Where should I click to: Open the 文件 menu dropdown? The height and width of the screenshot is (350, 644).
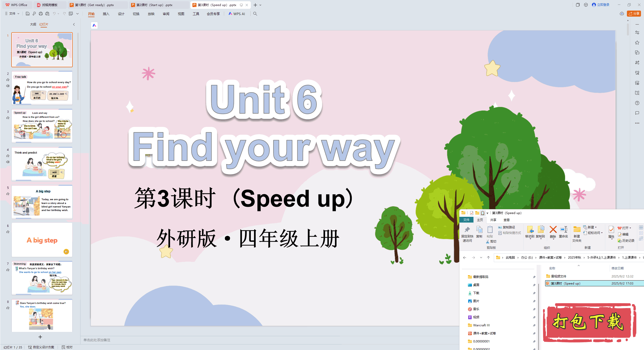click(x=12, y=14)
